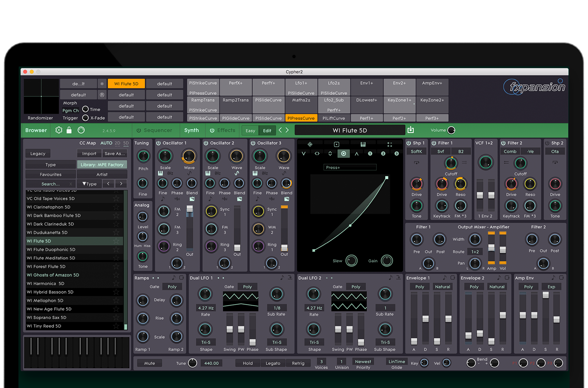Switch to the Synth tab
This screenshot has width=588, height=388.
[191, 130]
